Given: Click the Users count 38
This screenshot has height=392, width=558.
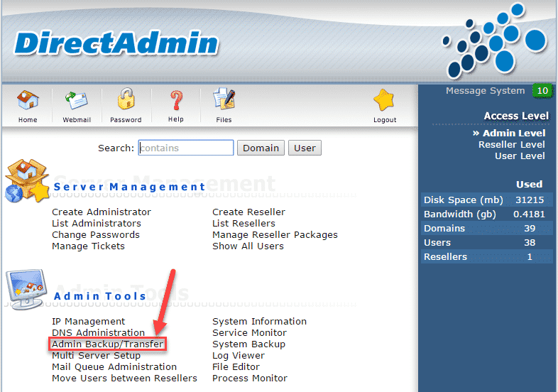Looking at the screenshot, I should 530,243.
